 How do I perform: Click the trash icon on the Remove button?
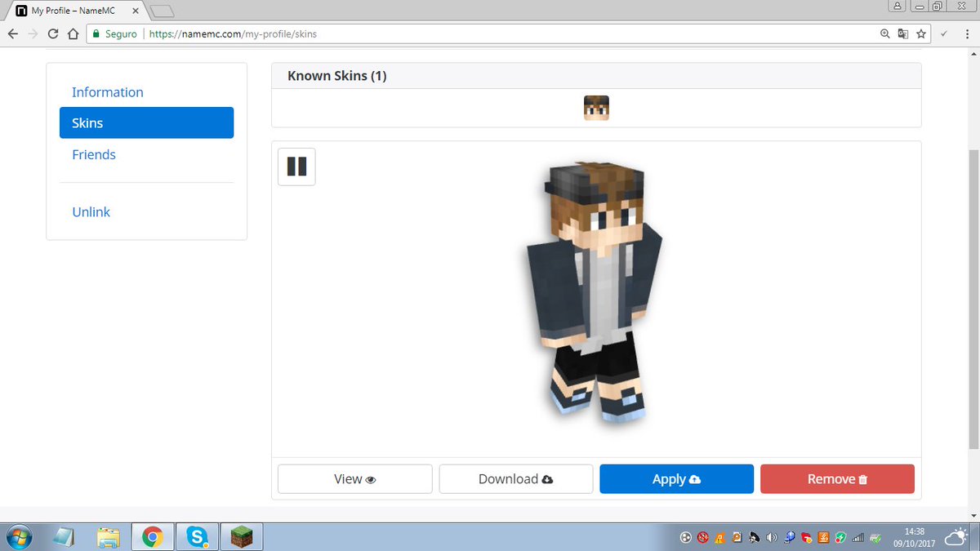coord(863,479)
